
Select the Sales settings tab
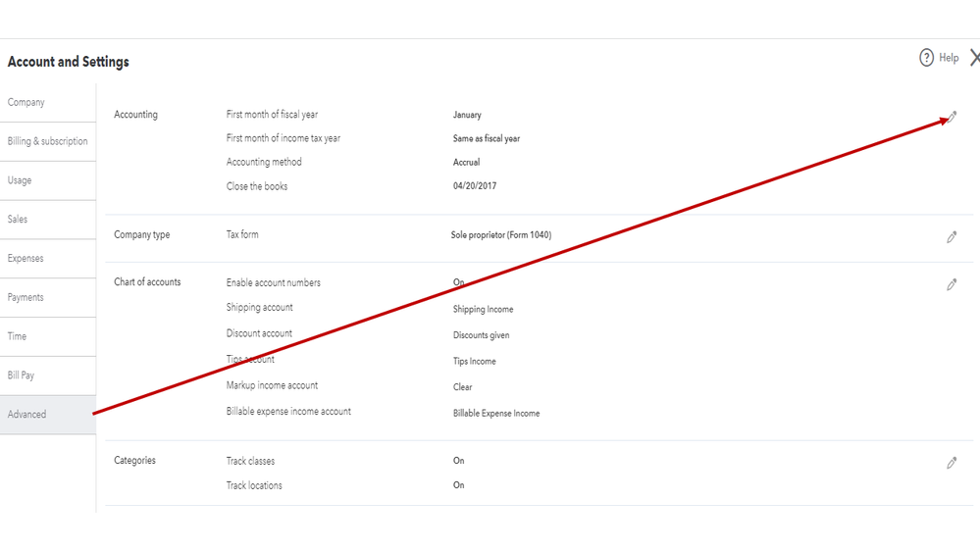point(18,220)
